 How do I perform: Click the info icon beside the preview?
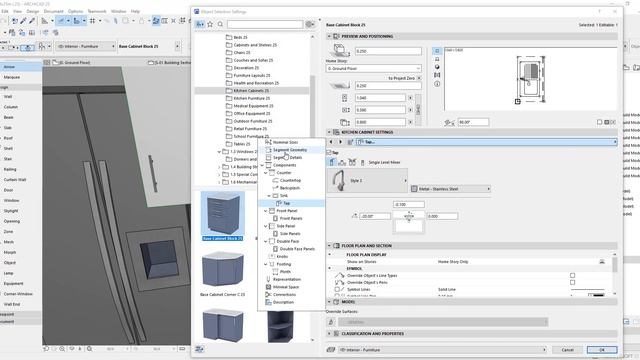pos(437,84)
